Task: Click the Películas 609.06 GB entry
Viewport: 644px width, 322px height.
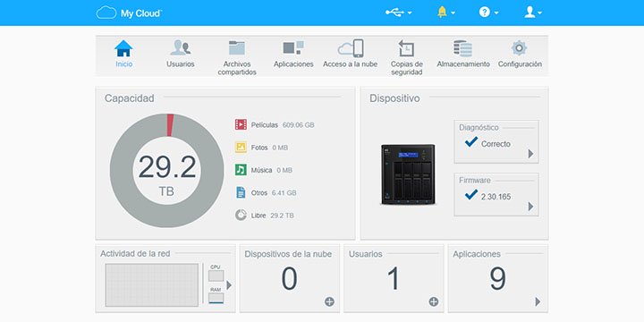Action: (x=275, y=125)
